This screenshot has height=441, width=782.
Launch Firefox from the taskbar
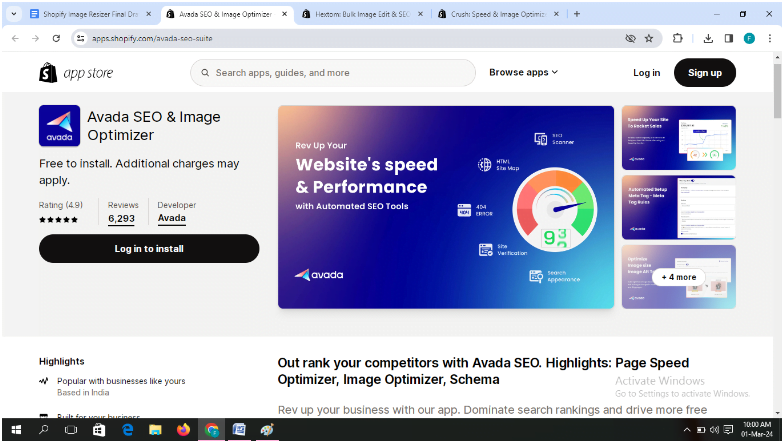[x=184, y=430]
